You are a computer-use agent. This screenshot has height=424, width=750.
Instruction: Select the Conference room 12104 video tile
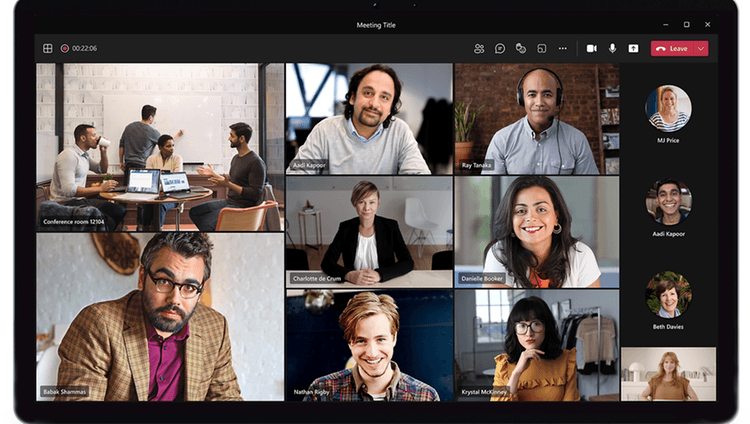tap(160, 147)
